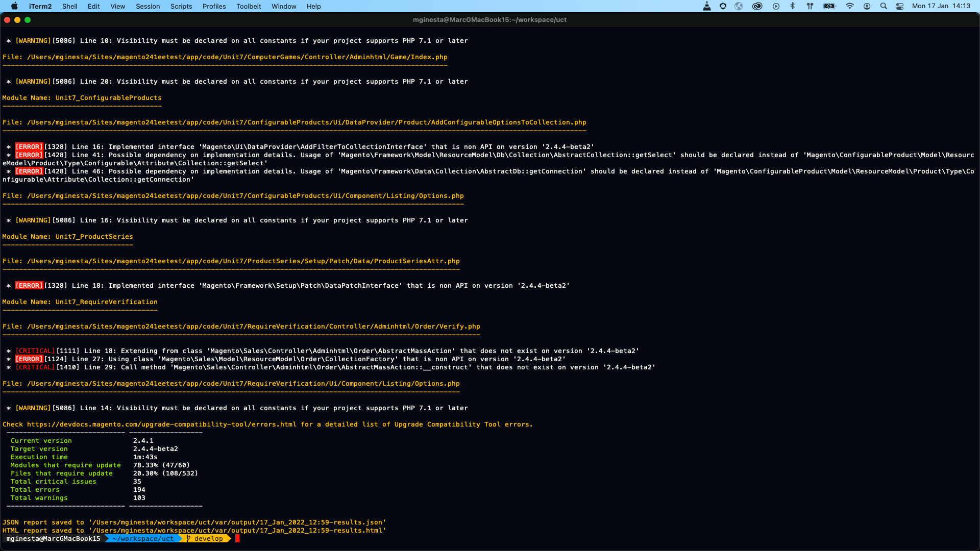Open the Window menu

(x=284, y=6)
